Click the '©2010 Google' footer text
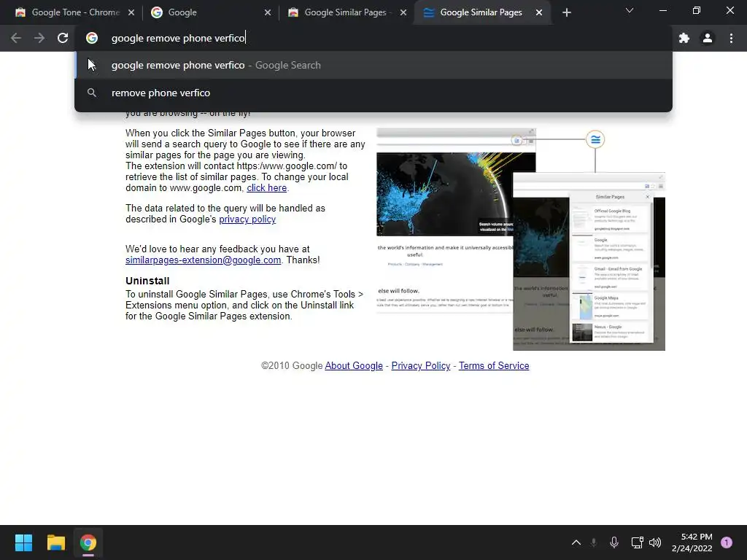The height and width of the screenshot is (560, 747). point(292,366)
